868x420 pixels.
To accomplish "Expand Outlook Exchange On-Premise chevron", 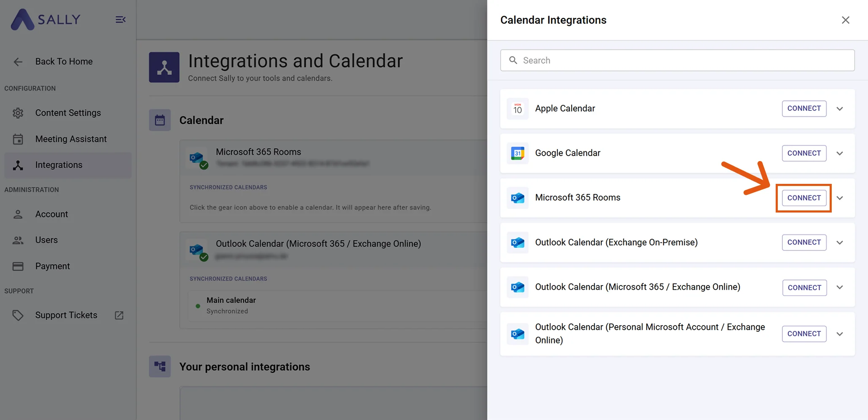I will 840,243.
